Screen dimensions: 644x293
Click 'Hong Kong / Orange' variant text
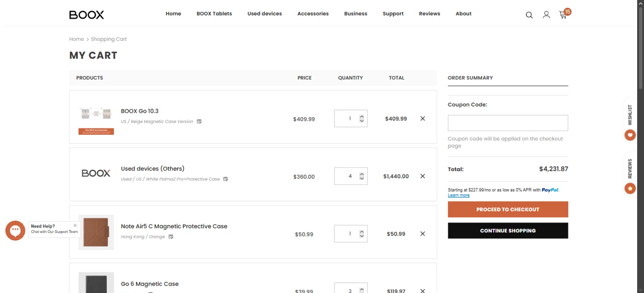coord(143,237)
